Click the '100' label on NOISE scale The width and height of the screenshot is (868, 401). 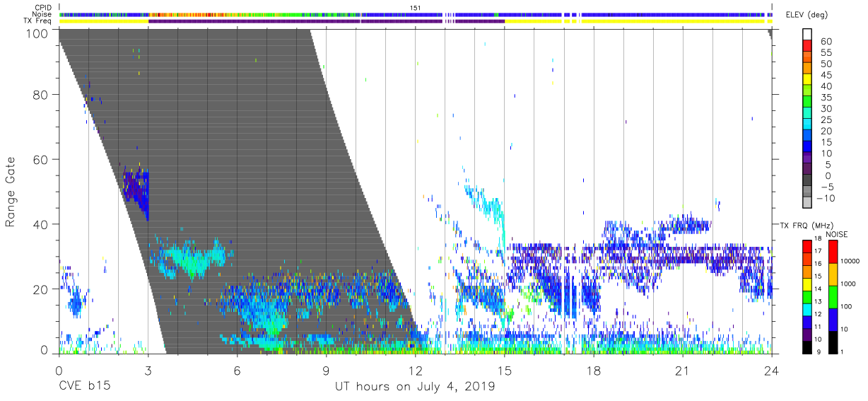point(845,308)
